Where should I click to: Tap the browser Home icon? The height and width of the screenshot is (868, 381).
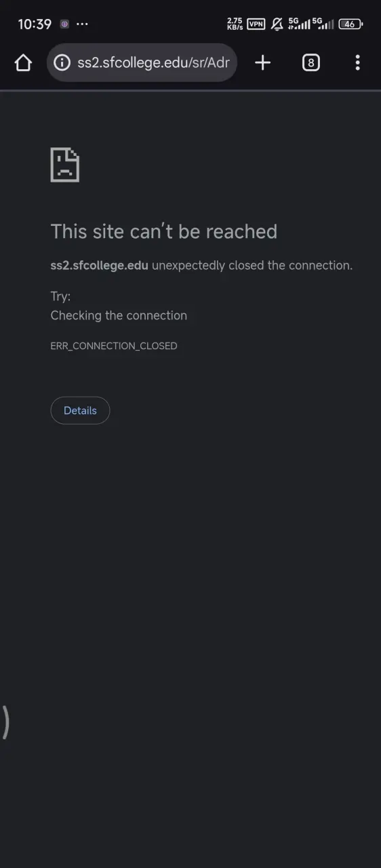click(x=23, y=63)
